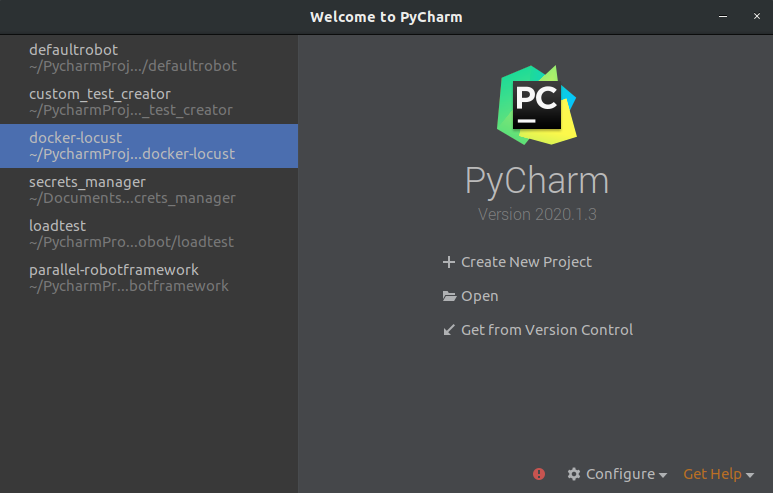Expand the Get Help dropdown
The height and width of the screenshot is (493, 773).
coord(718,474)
